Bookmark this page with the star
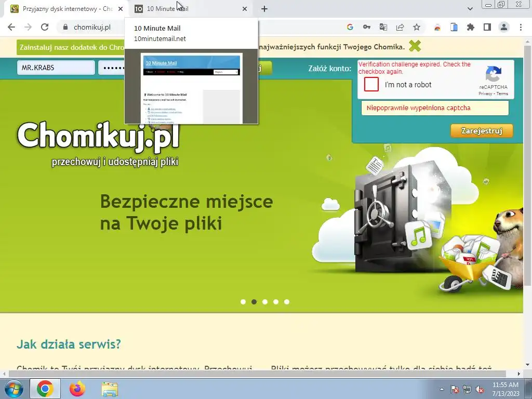532x399 pixels. coord(417,27)
